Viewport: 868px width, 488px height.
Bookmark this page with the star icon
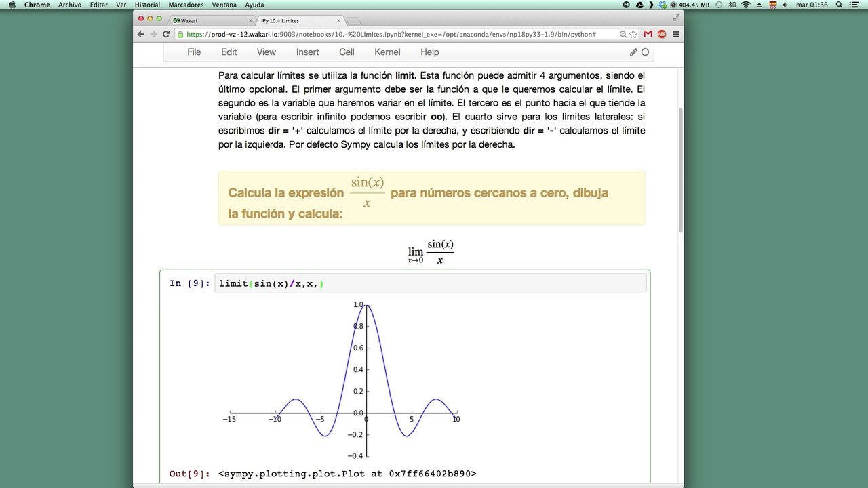tap(633, 34)
